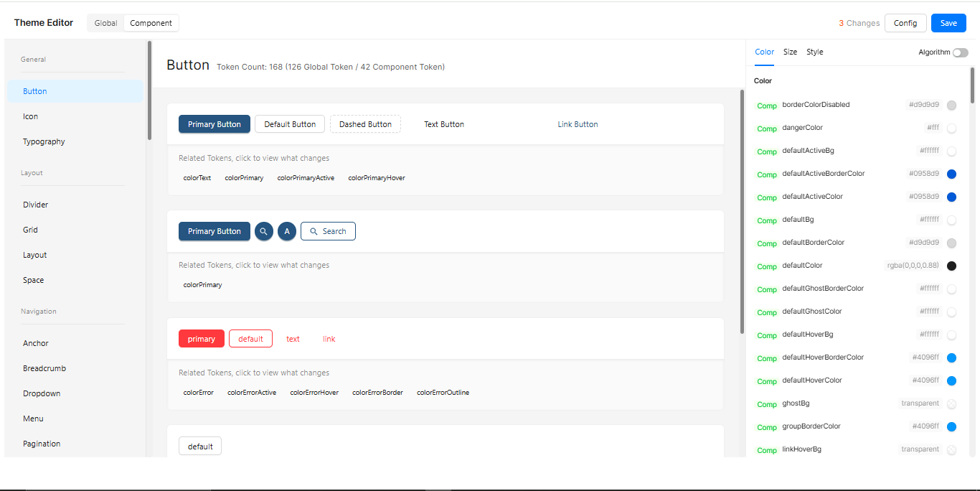Open defaultHoverColor blue swatch
Screen dimensions: 980x491
pyautogui.click(x=951, y=381)
